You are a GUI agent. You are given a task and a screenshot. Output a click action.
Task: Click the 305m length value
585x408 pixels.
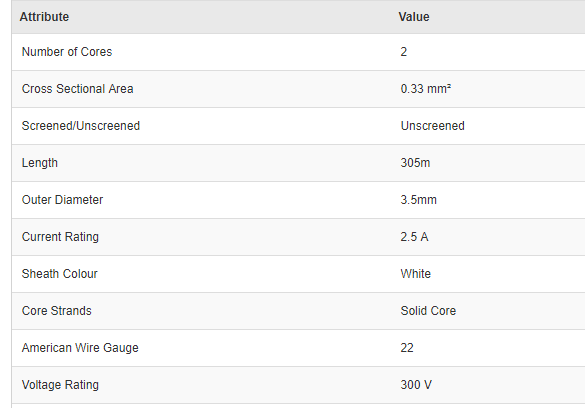415,163
